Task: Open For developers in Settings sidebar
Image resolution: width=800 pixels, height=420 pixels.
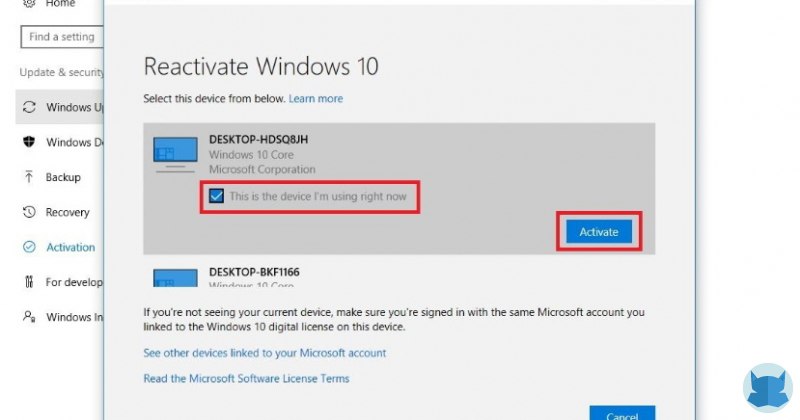Action: (x=60, y=282)
